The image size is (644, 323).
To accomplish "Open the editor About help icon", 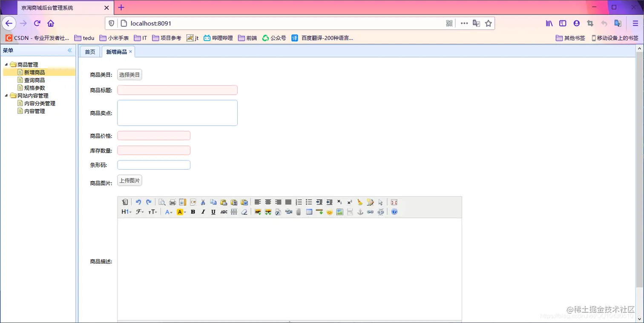I will click(394, 212).
